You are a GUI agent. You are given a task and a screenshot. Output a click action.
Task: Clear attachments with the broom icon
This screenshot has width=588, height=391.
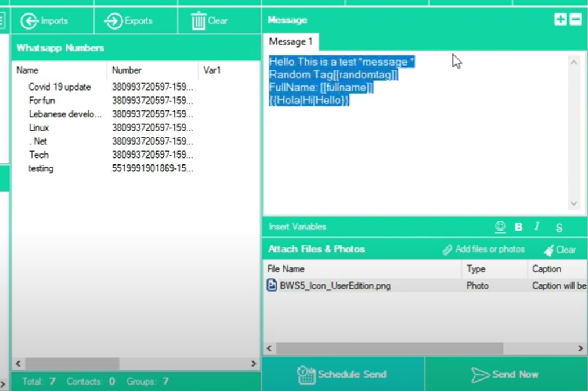560,250
